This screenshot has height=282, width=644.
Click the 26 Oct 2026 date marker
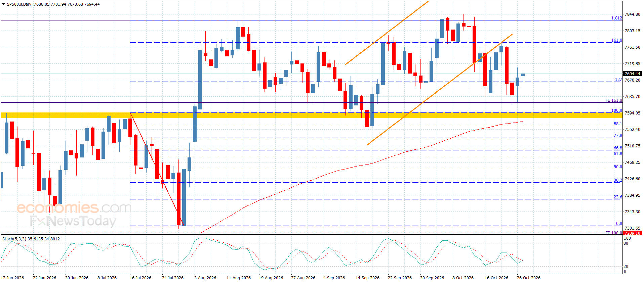click(528, 278)
